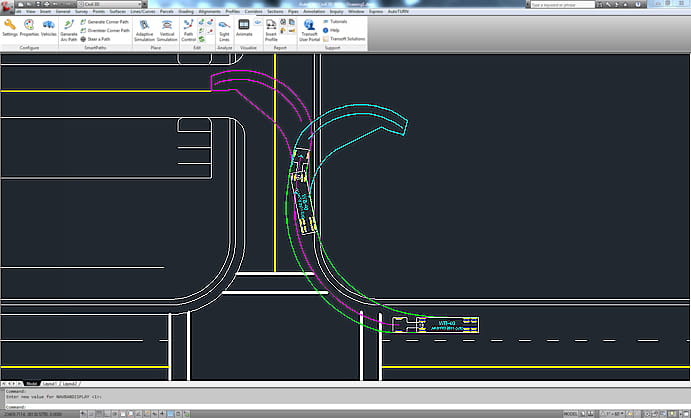Screen dimensions: 691x418
Task: Open the Corridors menu
Action: coord(253,11)
